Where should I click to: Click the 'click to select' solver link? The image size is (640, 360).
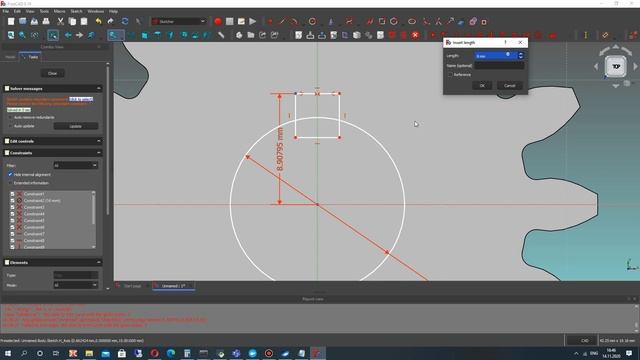pos(81,99)
